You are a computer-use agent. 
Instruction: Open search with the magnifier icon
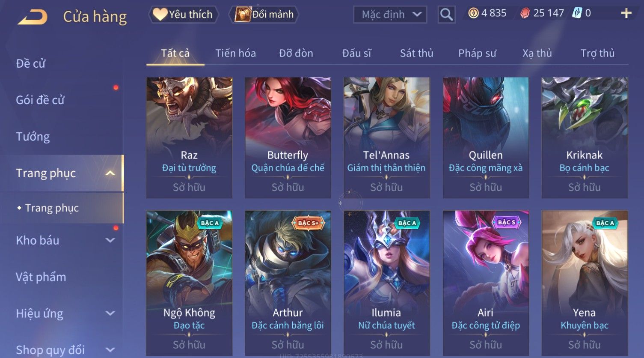(x=446, y=15)
